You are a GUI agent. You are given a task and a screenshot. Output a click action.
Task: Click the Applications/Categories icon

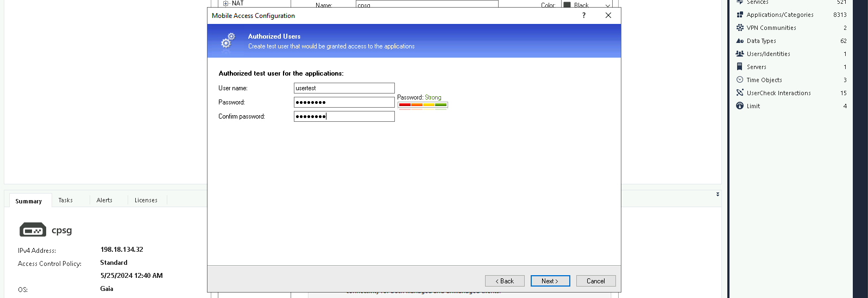click(740, 15)
